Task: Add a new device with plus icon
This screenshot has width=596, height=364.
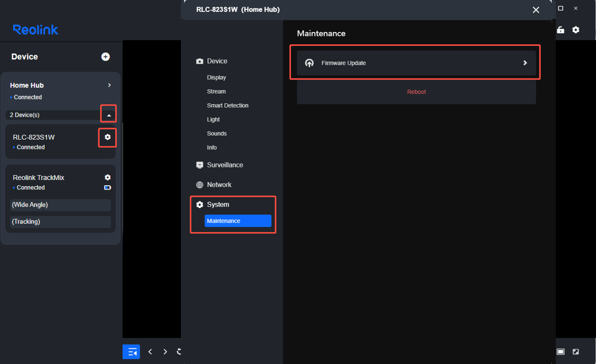Action: [x=106, y=57]
